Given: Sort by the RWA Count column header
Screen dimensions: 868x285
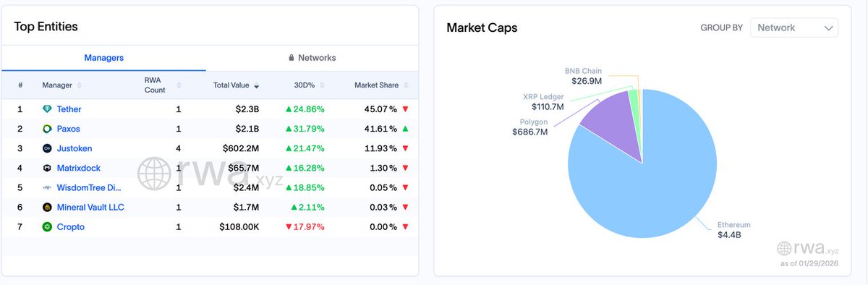Looking at the screenshot, I should (155, 85).
